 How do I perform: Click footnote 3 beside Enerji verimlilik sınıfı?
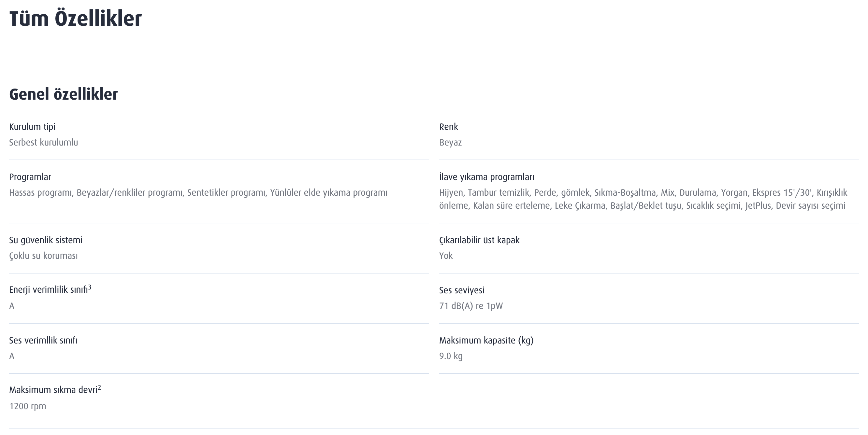tap(90, 287)
